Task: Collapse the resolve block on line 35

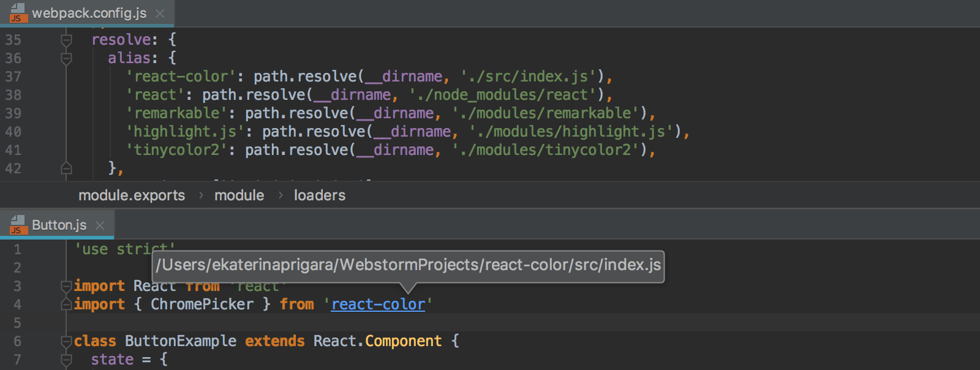Action: pyautogui.click(x=66, y=40)
